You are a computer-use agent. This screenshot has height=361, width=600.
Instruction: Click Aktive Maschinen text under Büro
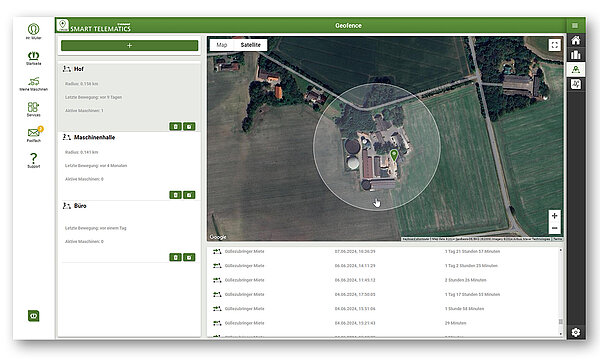tap(84, 242)
